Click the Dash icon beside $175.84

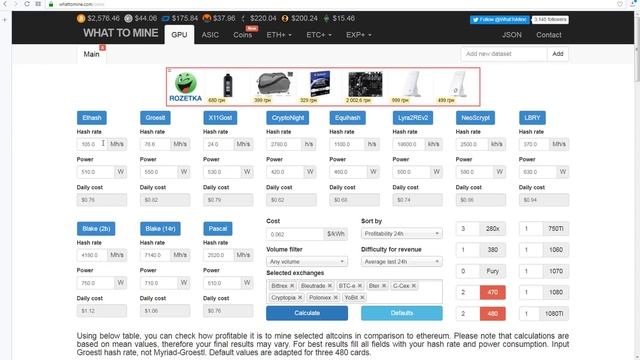pos(166,18)
